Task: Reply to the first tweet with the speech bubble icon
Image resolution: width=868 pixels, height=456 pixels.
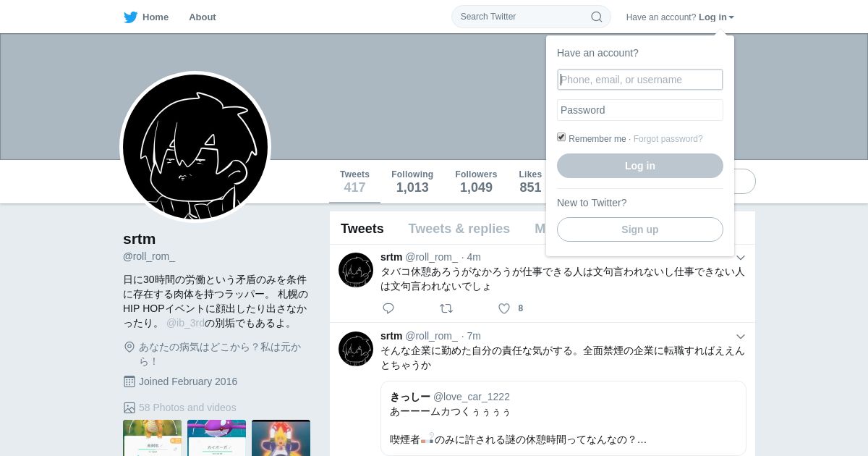Action: point(388,308)
